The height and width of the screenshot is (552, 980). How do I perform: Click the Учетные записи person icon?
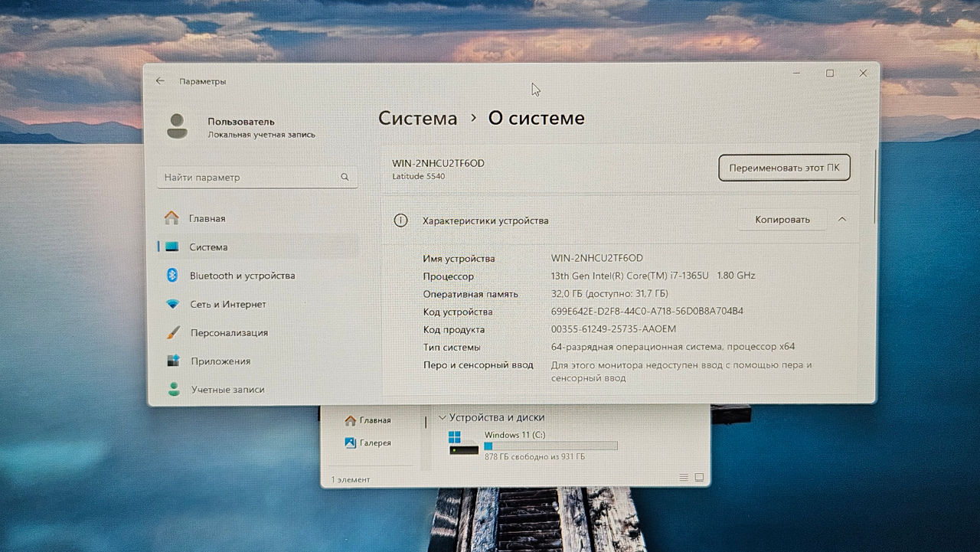tap(174, 389)
